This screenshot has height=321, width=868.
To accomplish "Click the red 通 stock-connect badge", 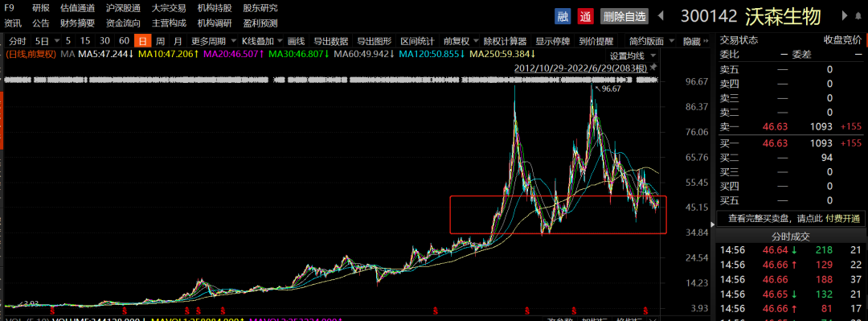I will 586,16.
